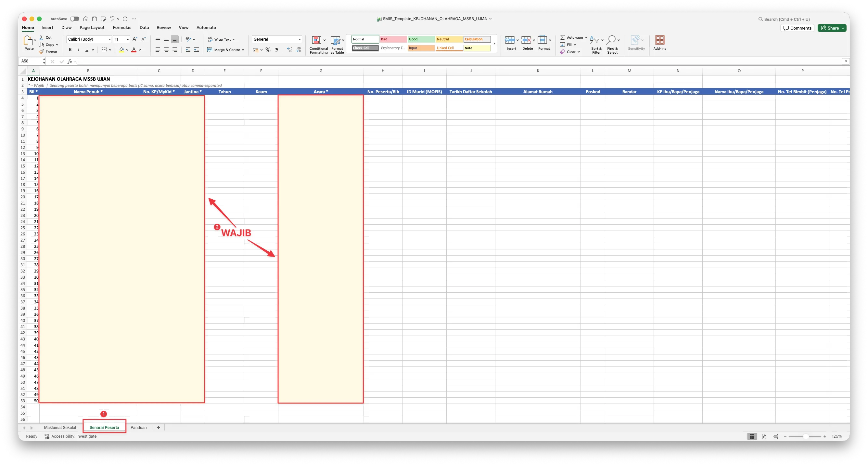Viewport: 868px width, 465px height.
Task: Open Sort & Filter
Action: 596,45
